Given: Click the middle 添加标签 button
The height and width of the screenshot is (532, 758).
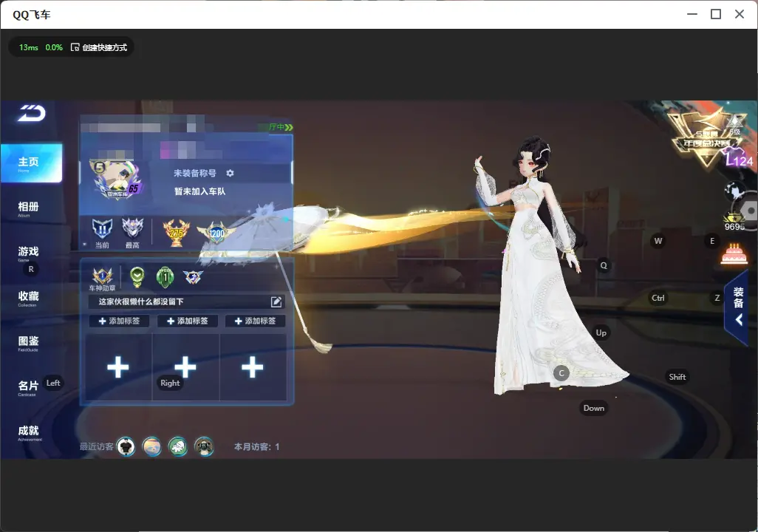Looking at the screenshot, I should [x=187, y=321].
